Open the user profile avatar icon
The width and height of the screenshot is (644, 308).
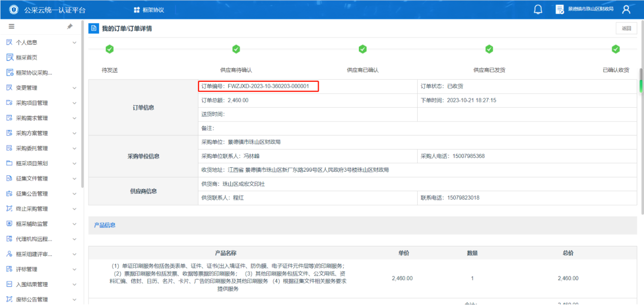tap(626, 10)
